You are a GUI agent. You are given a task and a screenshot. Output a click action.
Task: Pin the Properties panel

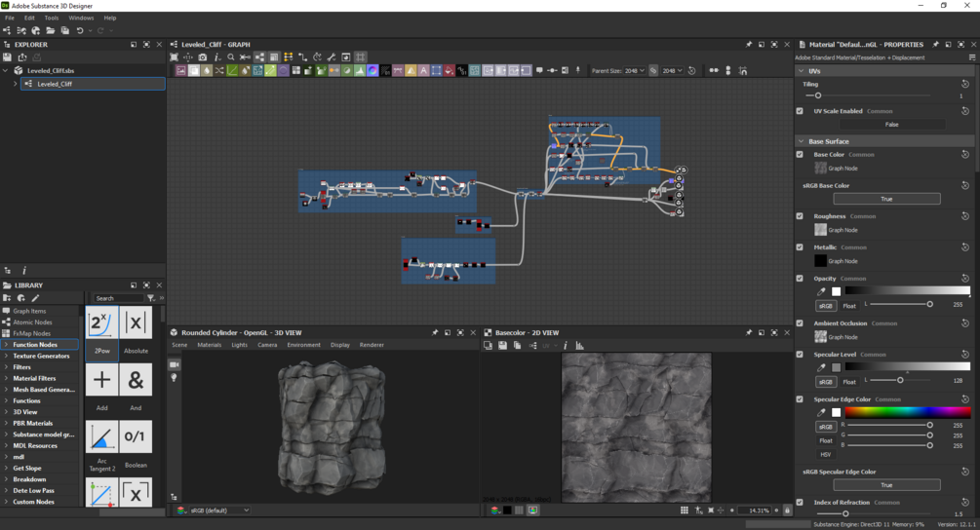point(935,45)
